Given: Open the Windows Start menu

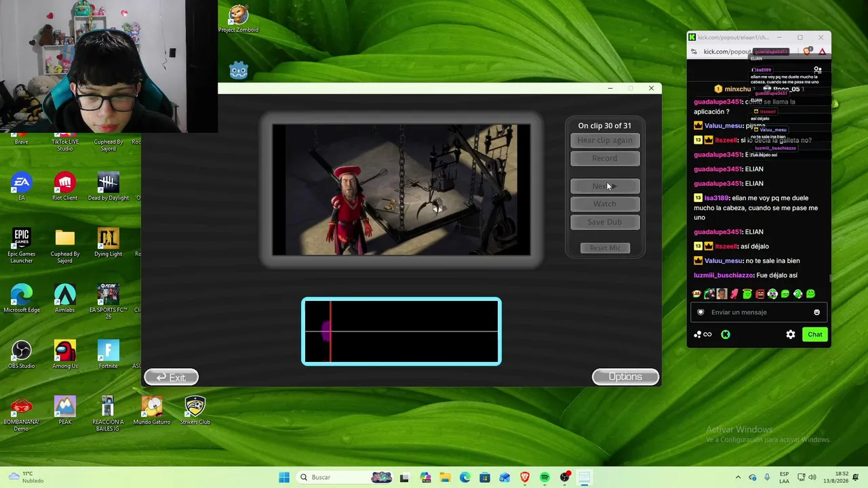Looking at the screenshot, I should pyautogui.click(x=284, y=478).
